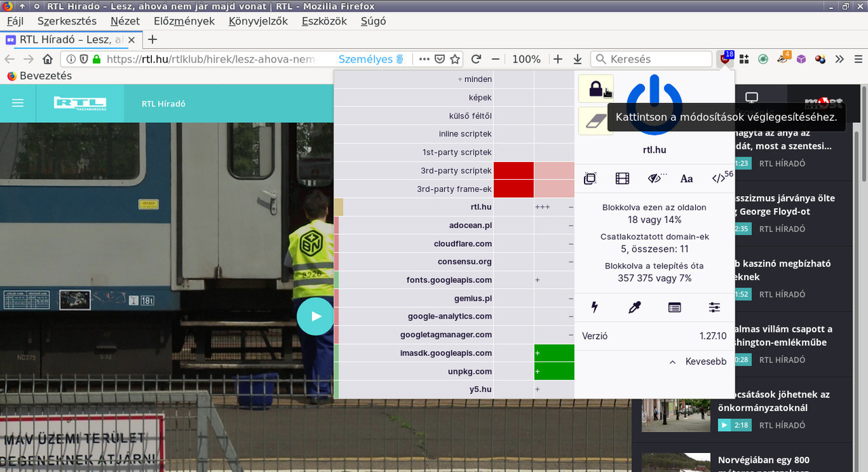The height and width of the screenshot is (472, 868).
Task: Activate the element picker eyedropper icon
Action: click(x=635, y=307)
